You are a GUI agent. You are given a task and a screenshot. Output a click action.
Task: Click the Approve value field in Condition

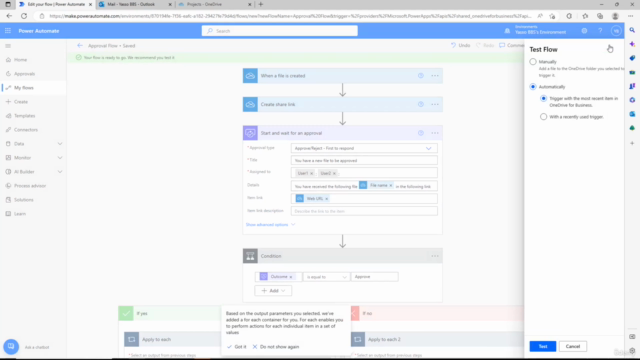click(375, 277)
